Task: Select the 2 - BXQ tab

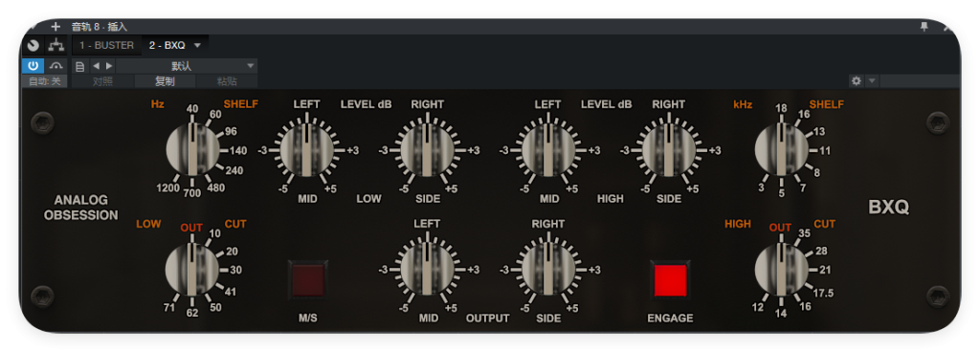Action: [x=167, y=46]
